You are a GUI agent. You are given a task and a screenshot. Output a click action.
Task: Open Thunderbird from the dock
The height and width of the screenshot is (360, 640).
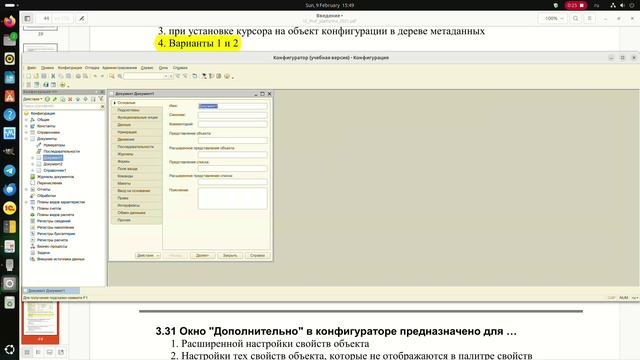pyautogui.click(x=9, y=189)
